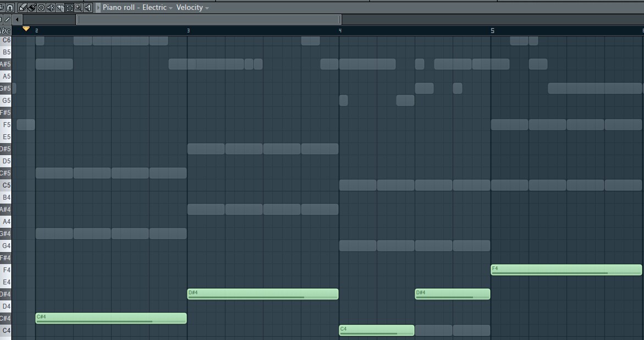Click the F#5 black piano key
Screen dimensions: 644x340
[5, 113]
